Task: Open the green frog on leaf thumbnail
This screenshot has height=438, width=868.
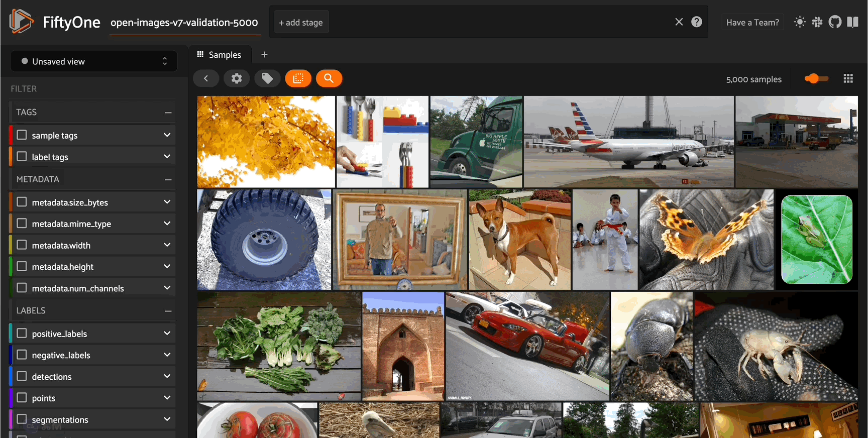Action: pos(817,240)
